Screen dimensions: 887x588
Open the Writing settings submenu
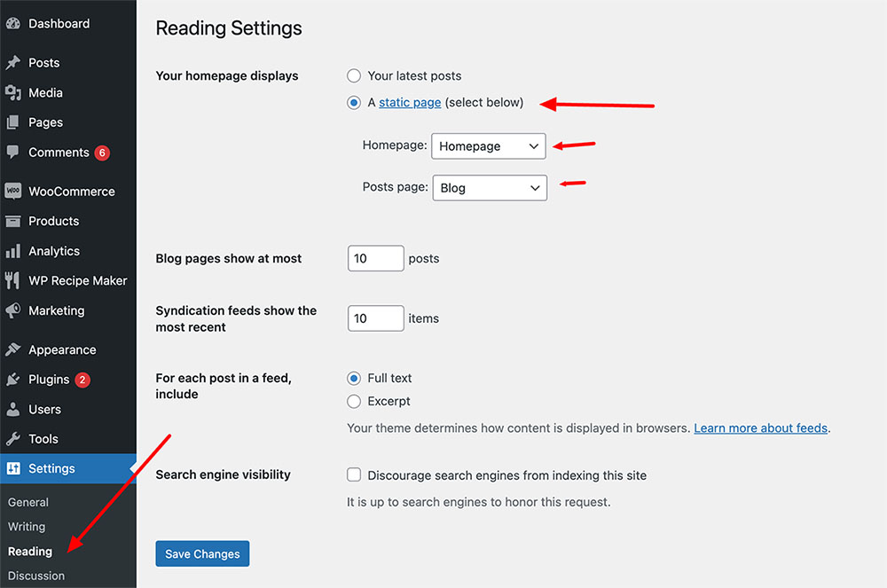pyautogui.click(x=27, y=527)
